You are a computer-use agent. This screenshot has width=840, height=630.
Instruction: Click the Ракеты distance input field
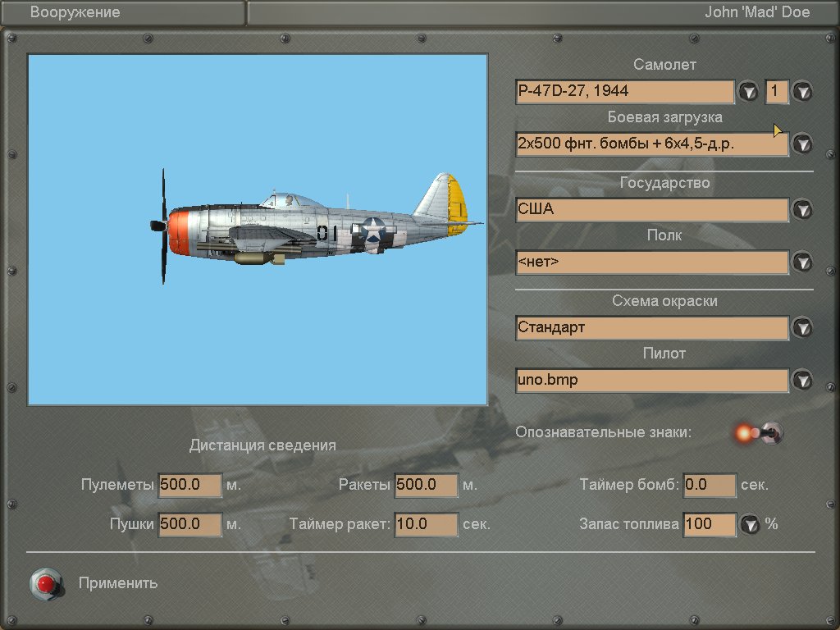426,485
